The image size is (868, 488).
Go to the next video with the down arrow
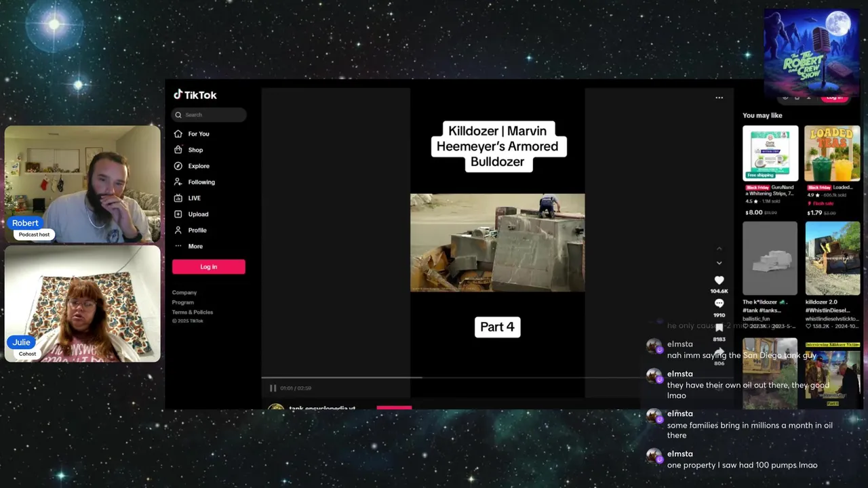click(719, 263)
